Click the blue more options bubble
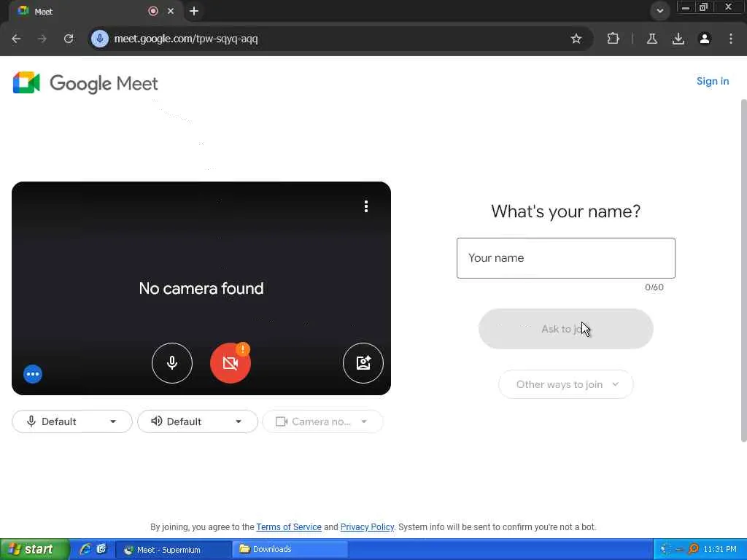Viewport: 747px width, 560px height. pos(33,374)
